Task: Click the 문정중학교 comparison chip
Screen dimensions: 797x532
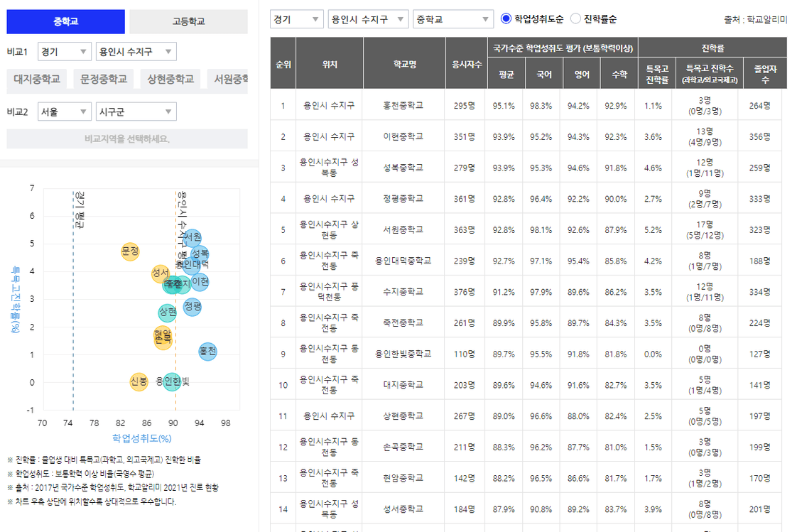Action: click(104, 80)
